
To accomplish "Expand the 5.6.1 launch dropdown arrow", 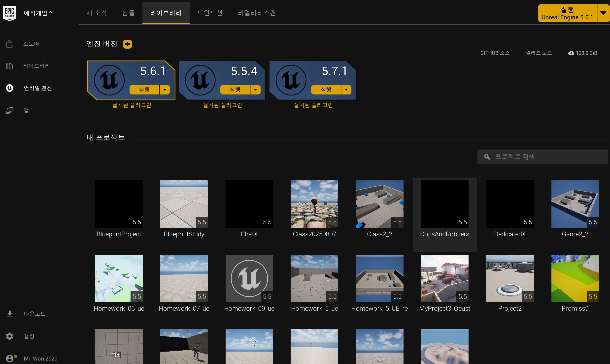I will pyautogui.click(x=165, y=90).
